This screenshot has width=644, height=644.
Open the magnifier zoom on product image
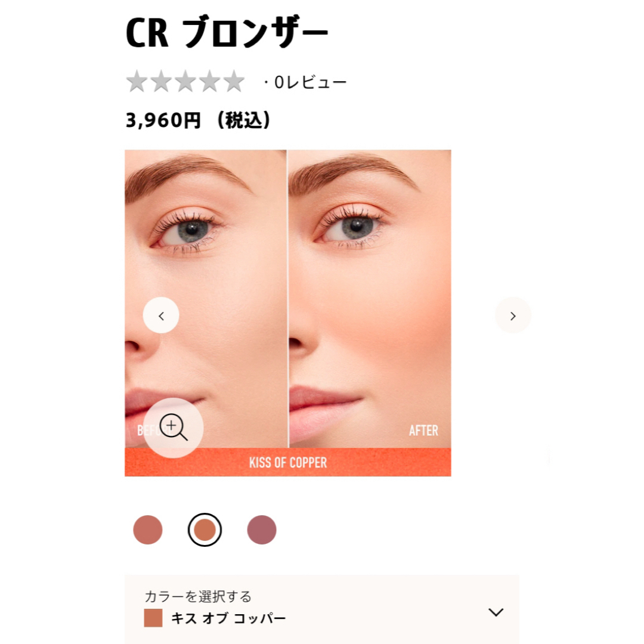point(174,428)
